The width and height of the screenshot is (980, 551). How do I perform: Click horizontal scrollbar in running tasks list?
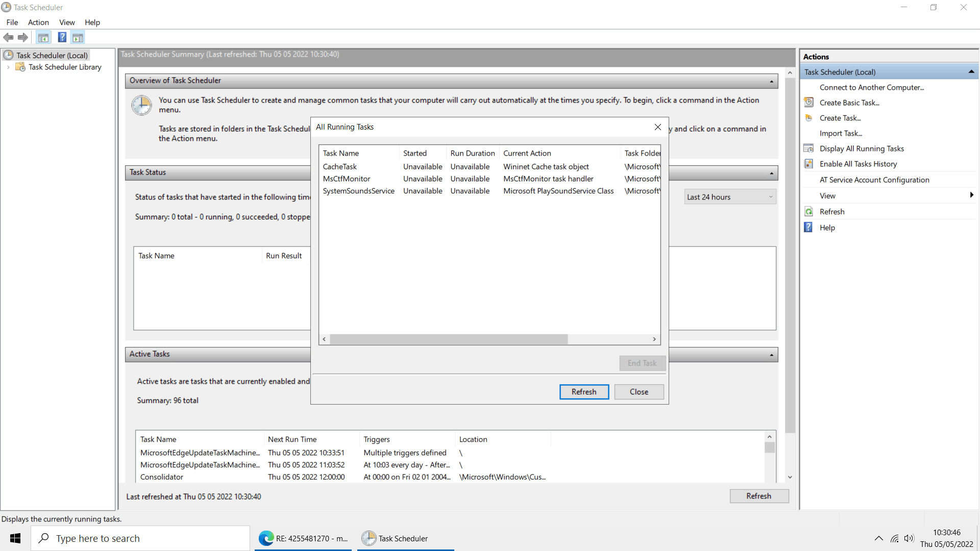[449, 339]
